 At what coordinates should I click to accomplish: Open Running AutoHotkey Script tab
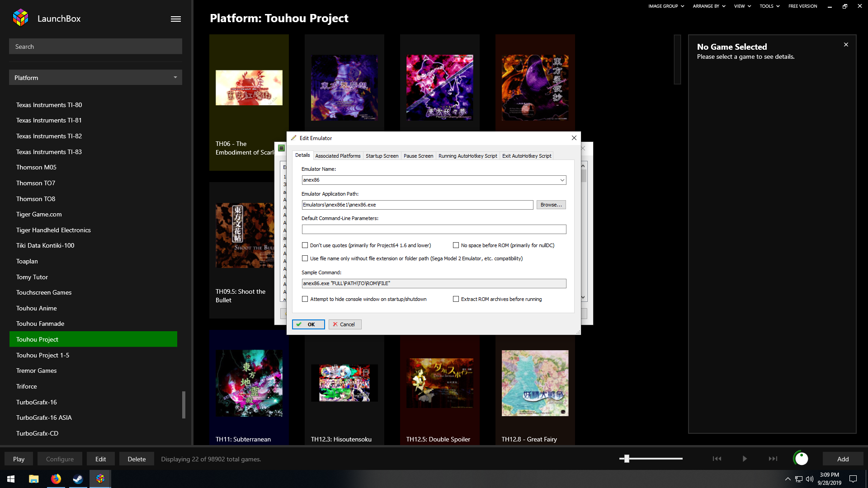[467, 156]
